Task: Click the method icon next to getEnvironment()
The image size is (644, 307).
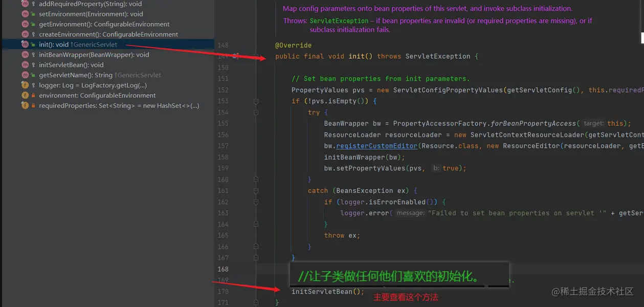Action: pos(25,25)
